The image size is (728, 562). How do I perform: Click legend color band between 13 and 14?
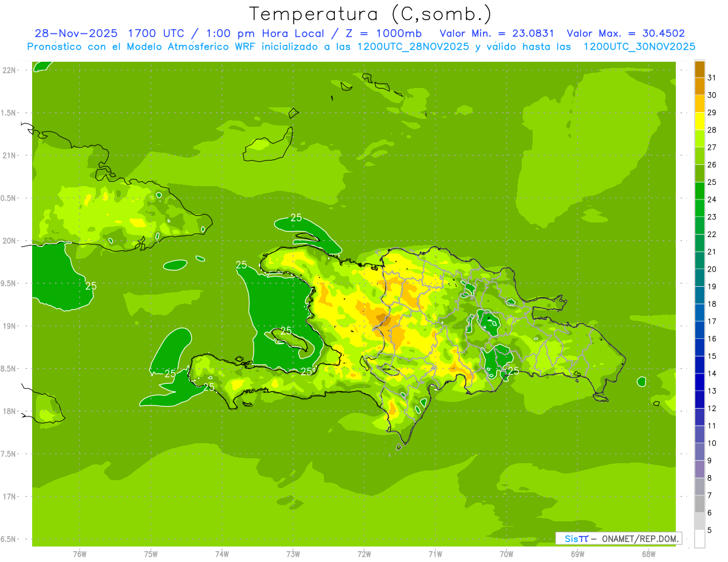[699, 382]
